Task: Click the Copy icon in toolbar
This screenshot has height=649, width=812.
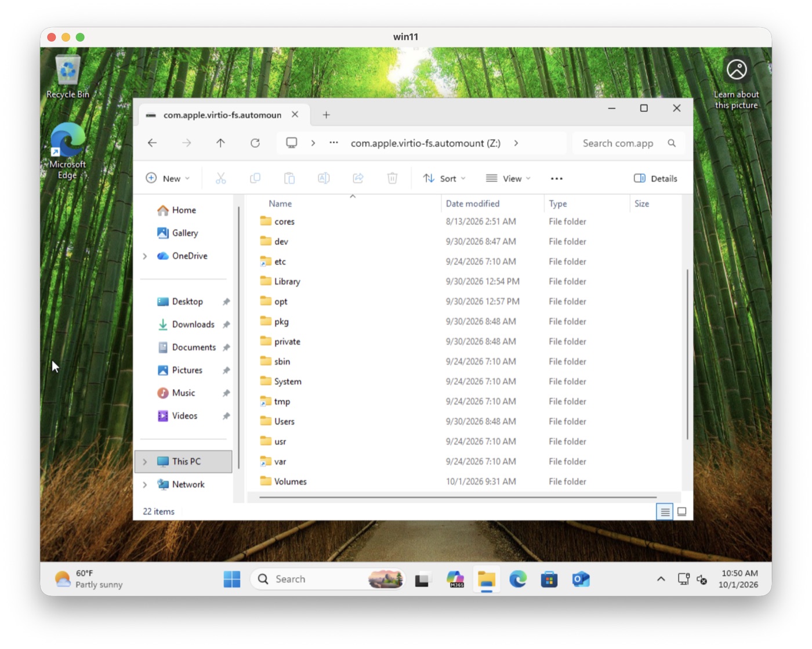Action: click(255, 179)
